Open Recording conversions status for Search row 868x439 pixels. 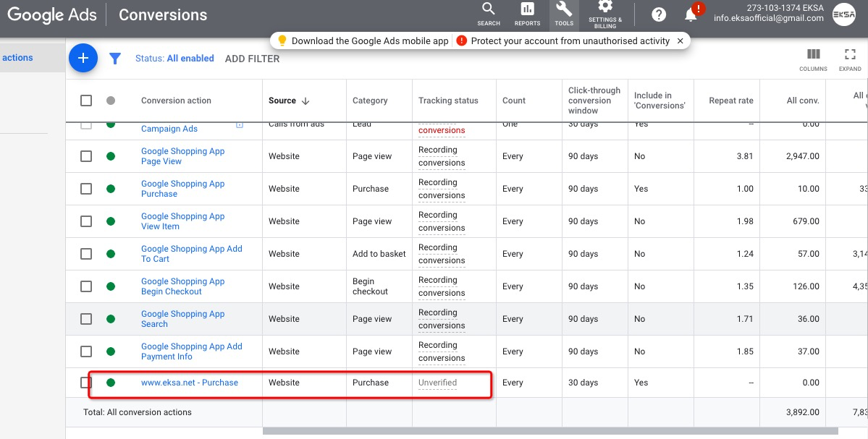point(441,319)
